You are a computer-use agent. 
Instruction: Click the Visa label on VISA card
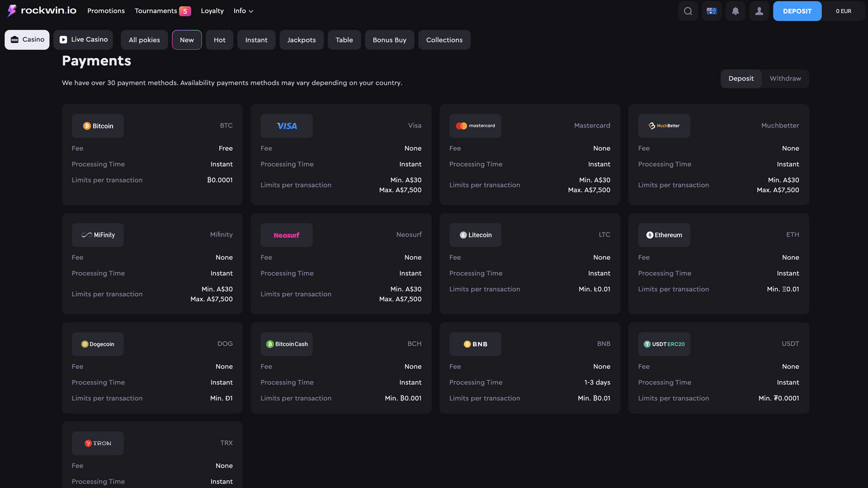(x=414, y=125)
